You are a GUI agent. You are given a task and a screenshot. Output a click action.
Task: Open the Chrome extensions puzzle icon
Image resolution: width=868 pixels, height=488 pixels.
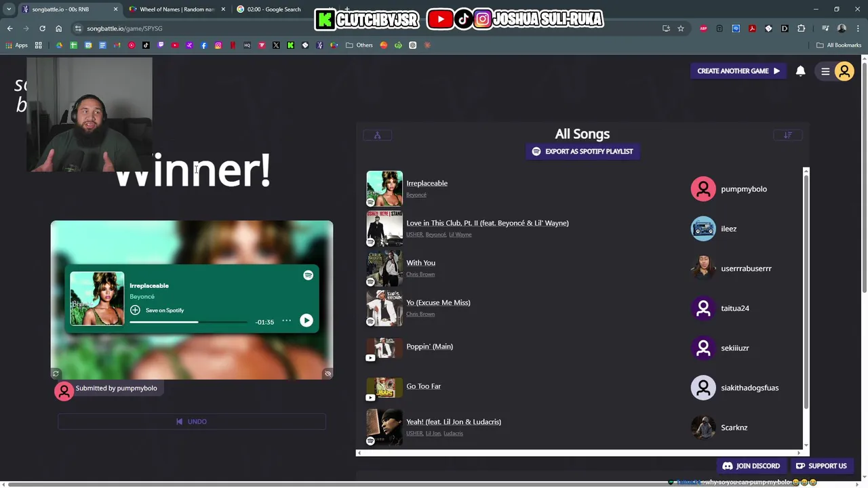[801, 28]
